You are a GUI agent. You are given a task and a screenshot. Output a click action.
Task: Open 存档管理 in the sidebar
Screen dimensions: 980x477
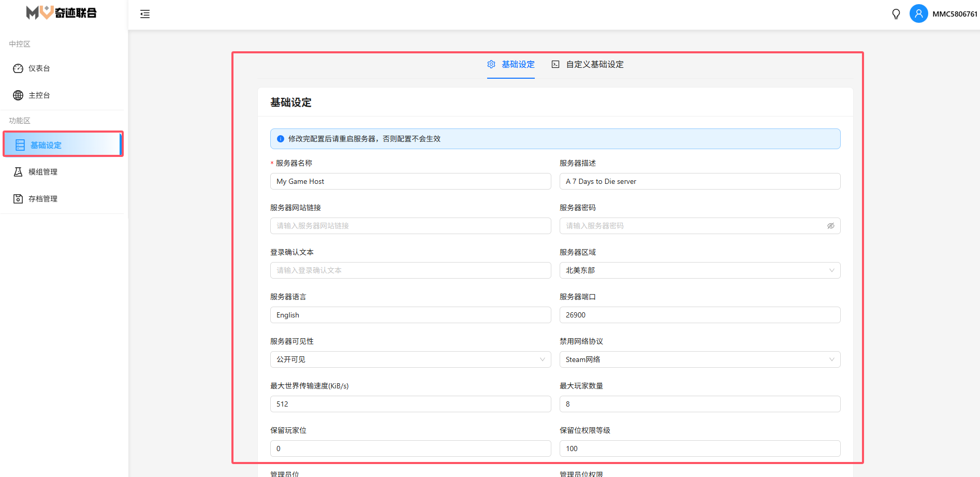42,199
